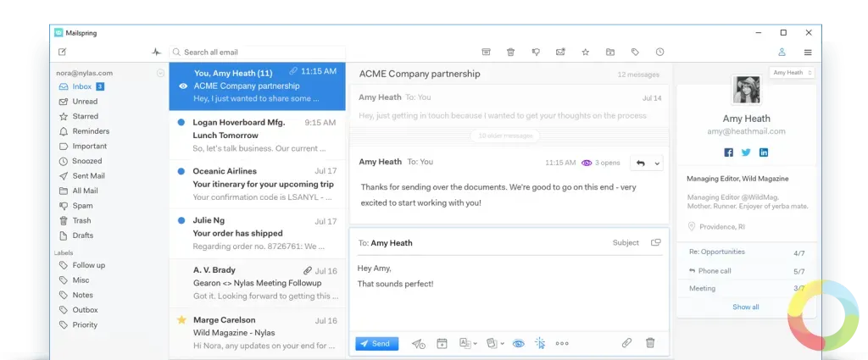Open the Re: Opportunities related thread
The image size is (868, 360).
(x=746, y=252)
